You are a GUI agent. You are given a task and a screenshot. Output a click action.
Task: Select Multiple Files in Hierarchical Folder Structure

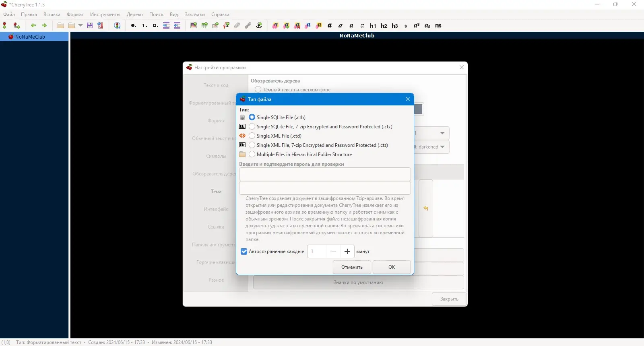[252, 154]
